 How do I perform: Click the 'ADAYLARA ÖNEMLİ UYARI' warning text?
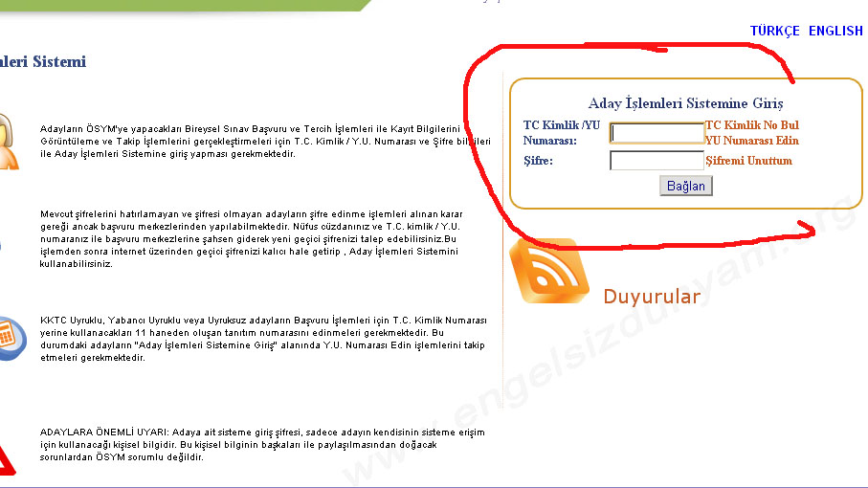pyautogui.click(x=262, y=445)
